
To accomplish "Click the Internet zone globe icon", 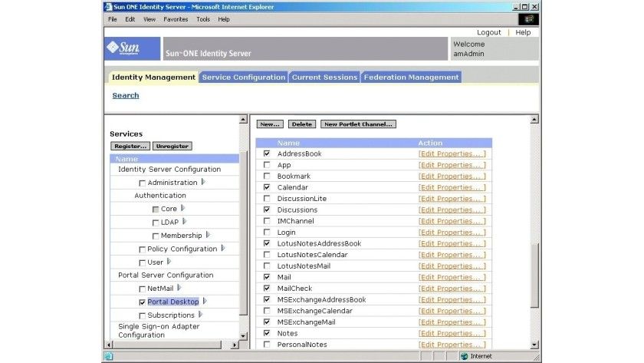I will (x=464, y=356).
